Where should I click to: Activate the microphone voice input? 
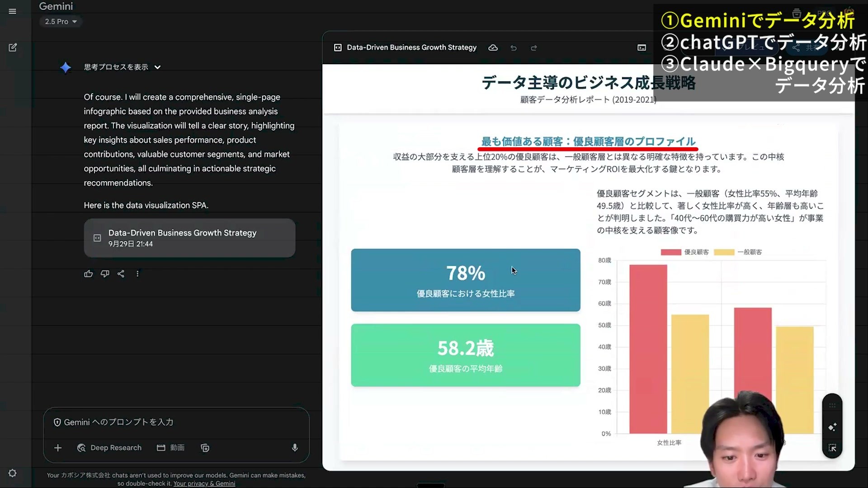[295, 448]
